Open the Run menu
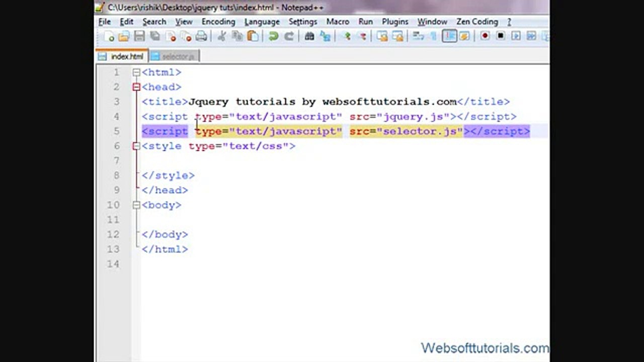 pyautogui.click(x=366, y=22)
